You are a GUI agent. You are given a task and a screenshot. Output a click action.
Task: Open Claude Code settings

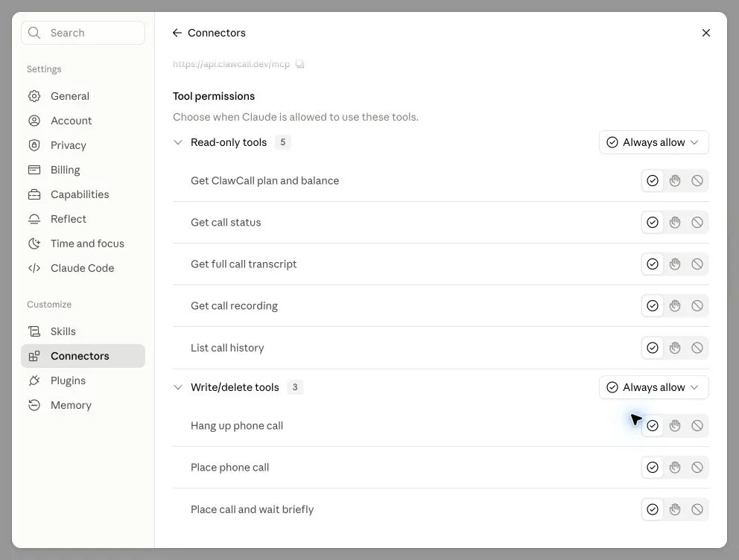[83, 268]
